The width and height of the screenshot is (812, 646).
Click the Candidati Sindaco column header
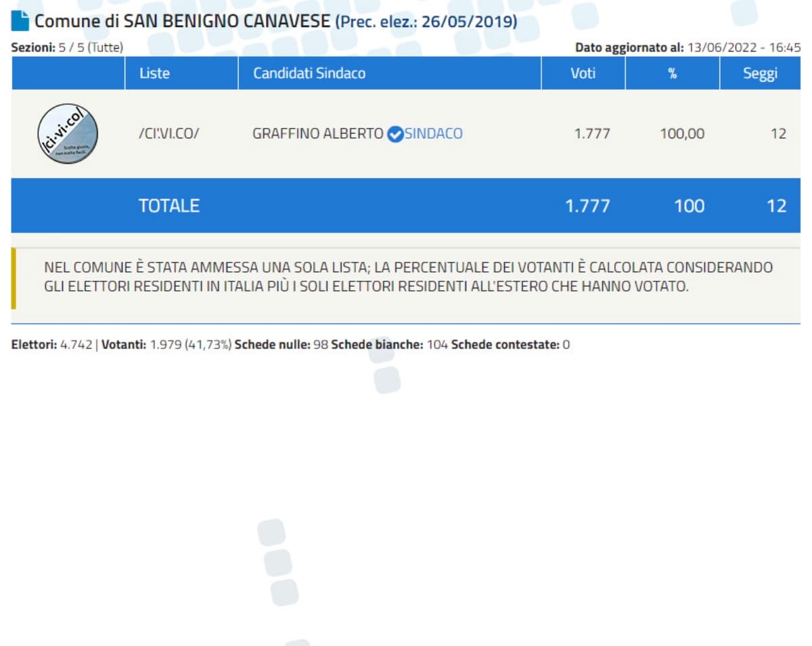pos(309,74)
